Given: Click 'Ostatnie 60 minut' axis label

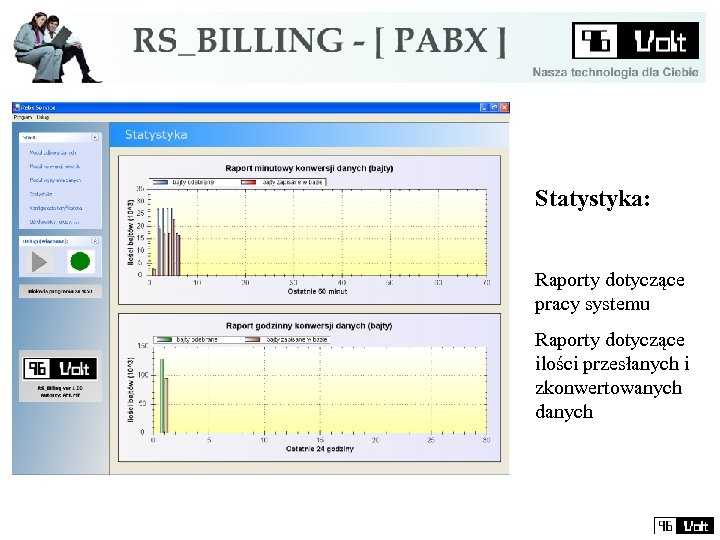Looking at the screenshot, I should point(317,291).
